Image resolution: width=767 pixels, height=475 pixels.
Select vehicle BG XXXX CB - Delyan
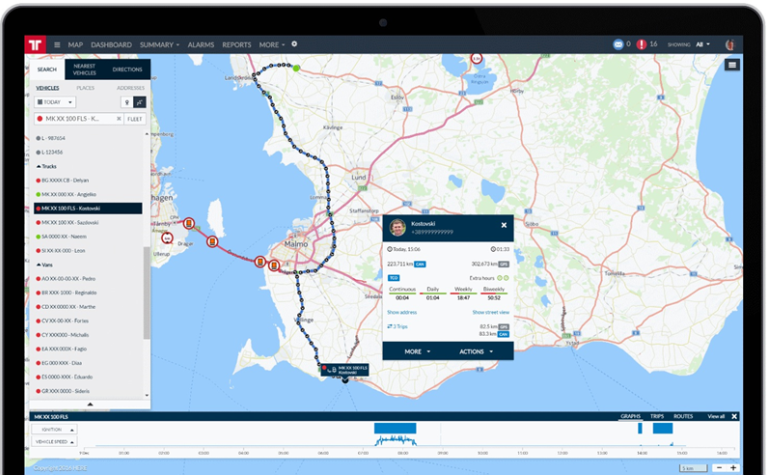click(88, 180)
